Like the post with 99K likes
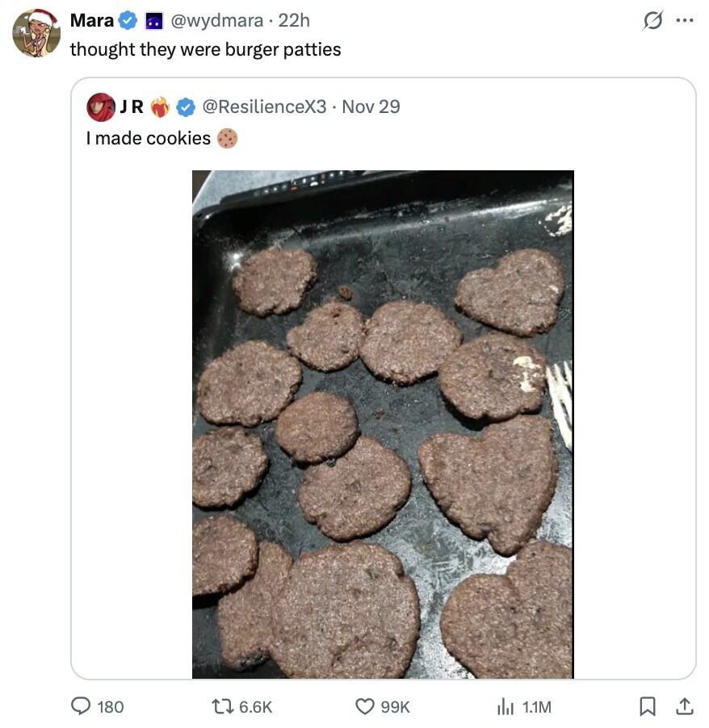Screen dimensions: 709x728 [x=367, y=707]
